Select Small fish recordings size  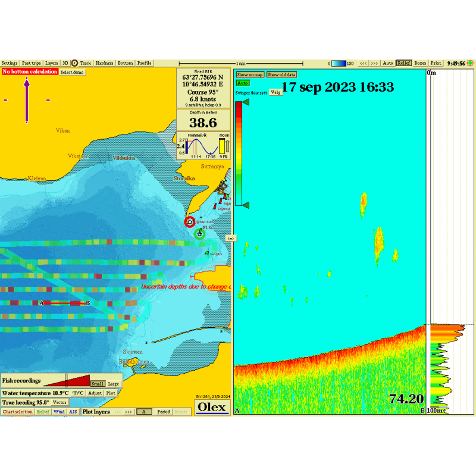tap(98, 384)
